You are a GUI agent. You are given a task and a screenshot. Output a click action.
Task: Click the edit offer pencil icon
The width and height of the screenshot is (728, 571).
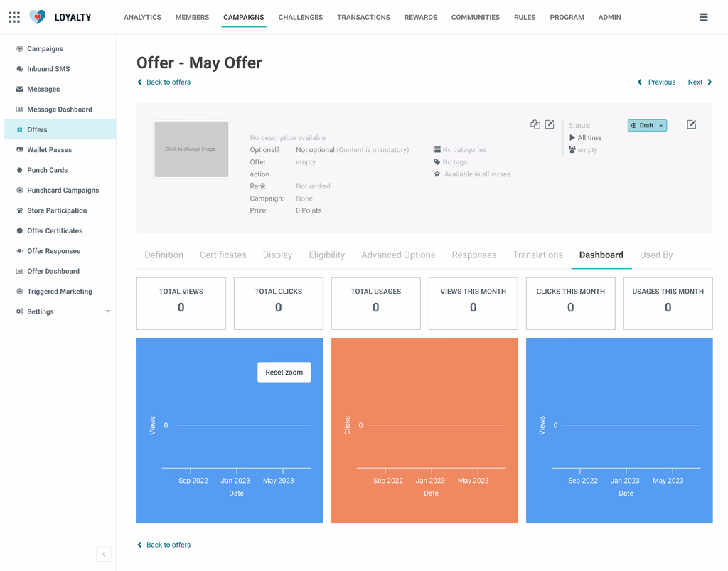[550, 124]
